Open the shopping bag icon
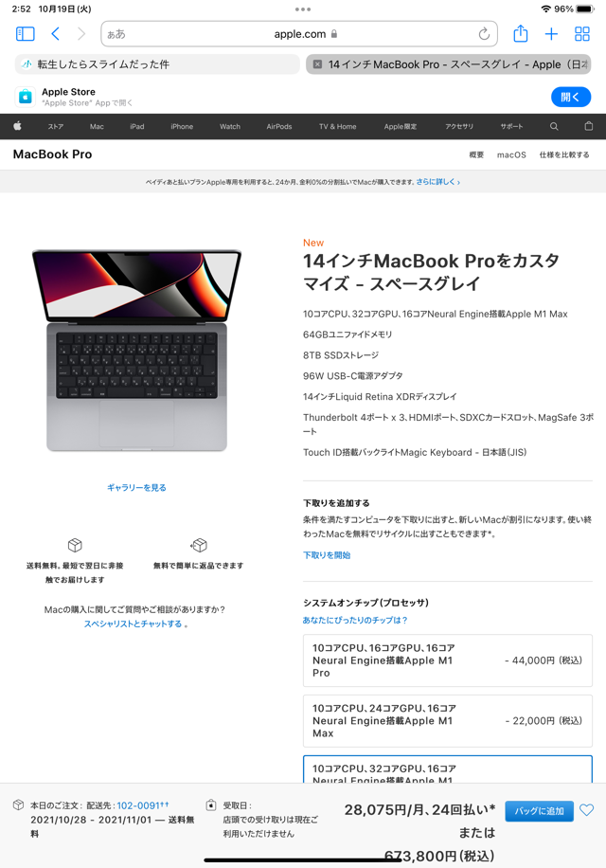This screenshot has width=606, height=868. tap(588, 126)
